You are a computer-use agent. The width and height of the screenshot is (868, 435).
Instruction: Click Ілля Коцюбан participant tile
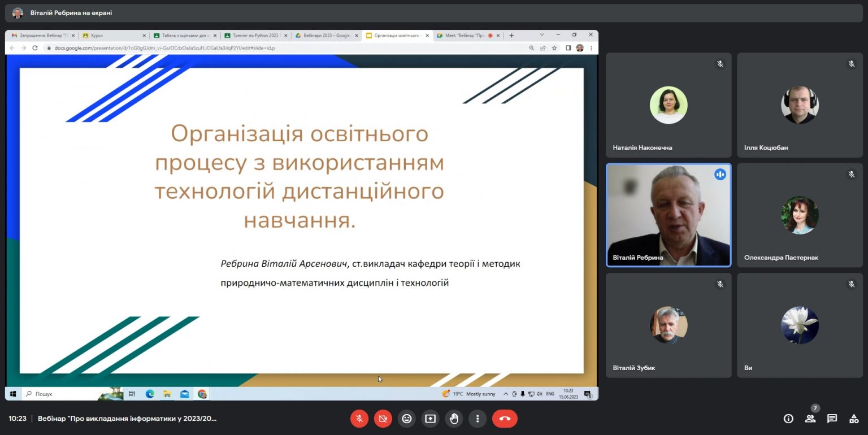coord(800,106)
